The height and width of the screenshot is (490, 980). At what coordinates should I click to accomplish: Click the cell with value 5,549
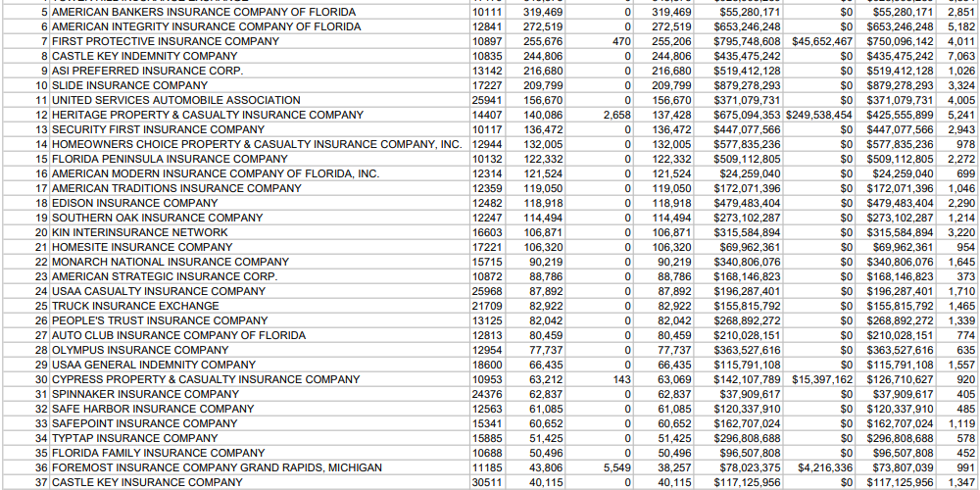(616, 467)
